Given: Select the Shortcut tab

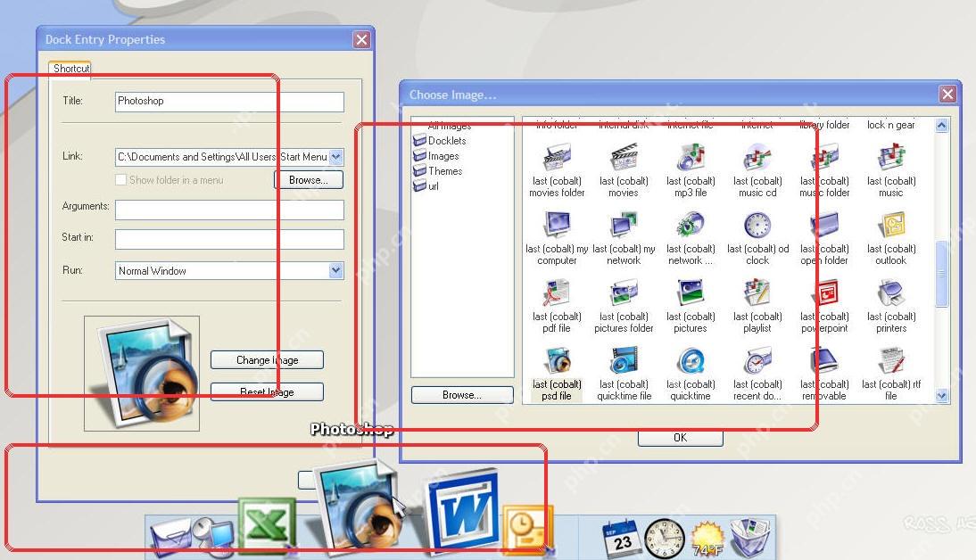Looking at the screenshot, I should (71, 69).
